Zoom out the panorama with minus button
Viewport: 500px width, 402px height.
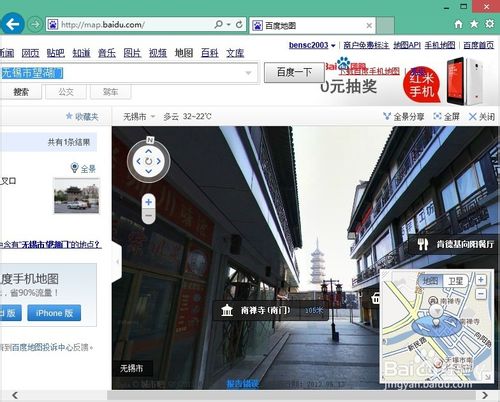point(149,216)
